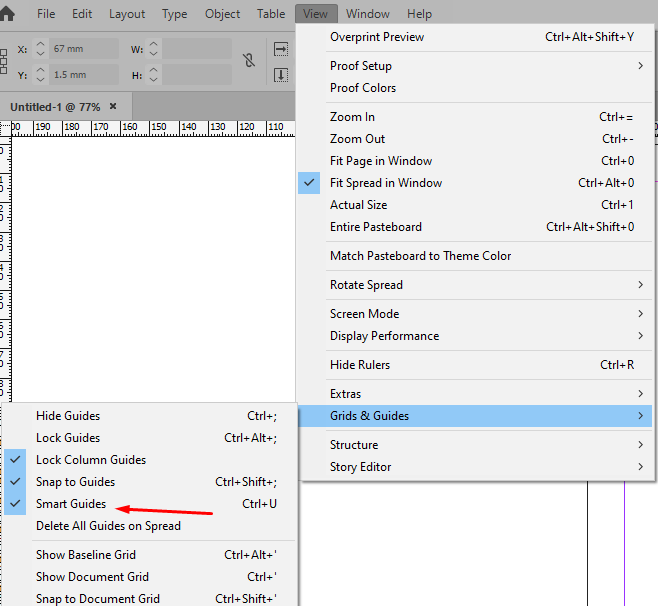
Task: Expand the Display Performance submenu
Action: 475,336
